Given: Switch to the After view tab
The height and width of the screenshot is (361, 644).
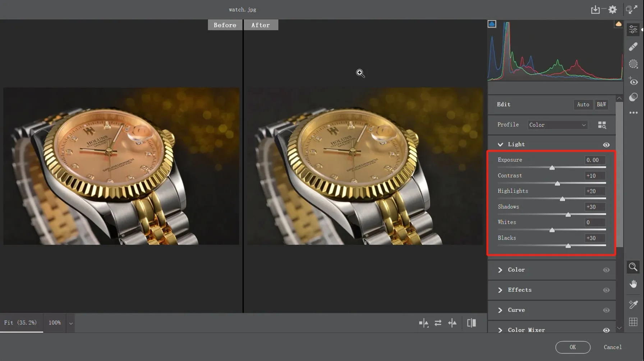Looking at the screenshot, I should pos(261,25).
